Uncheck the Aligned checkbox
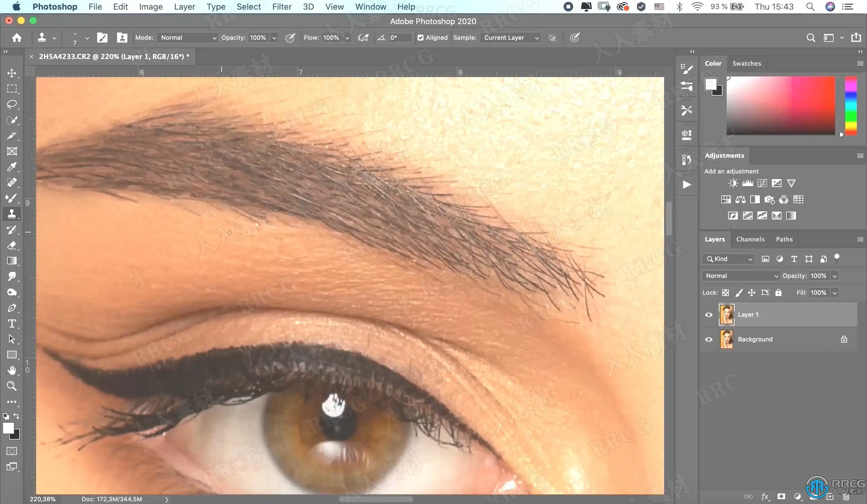This screenshot has width=867, height=504. 421,38
